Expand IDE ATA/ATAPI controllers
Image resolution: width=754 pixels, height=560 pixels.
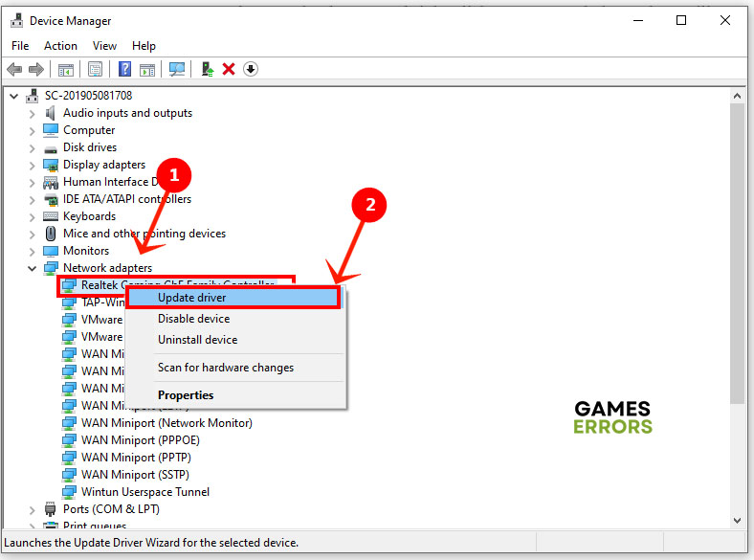32,200
